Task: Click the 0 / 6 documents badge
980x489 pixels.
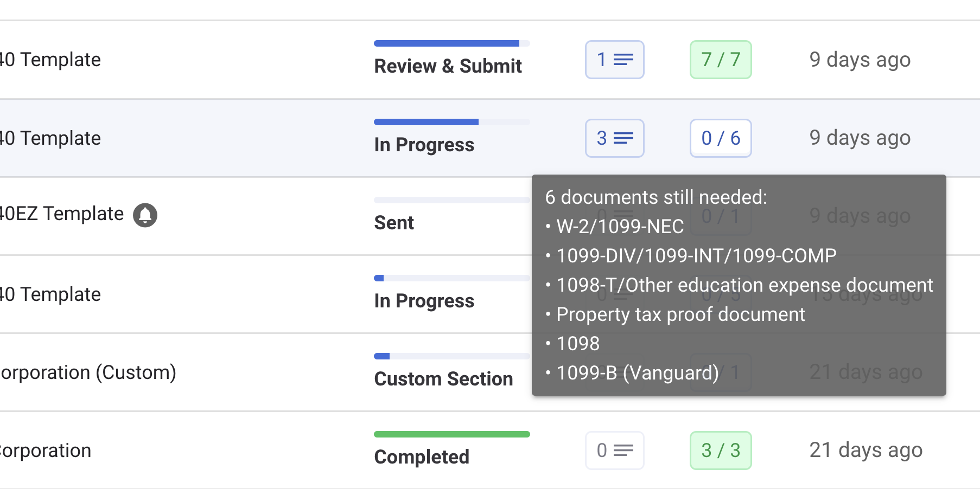Action: tap(720, 138)
